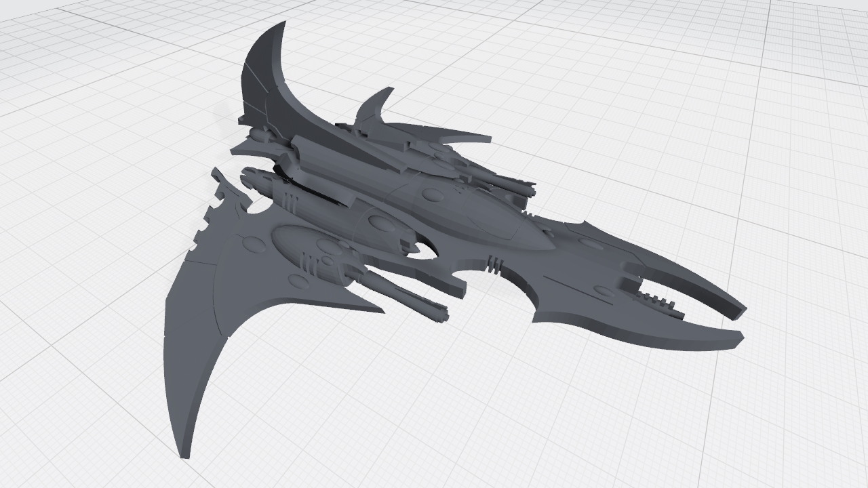This screenshot has height=488, width=868.
Task: Select the twin cannon barrels under the left wing
Action: (407, 297)
